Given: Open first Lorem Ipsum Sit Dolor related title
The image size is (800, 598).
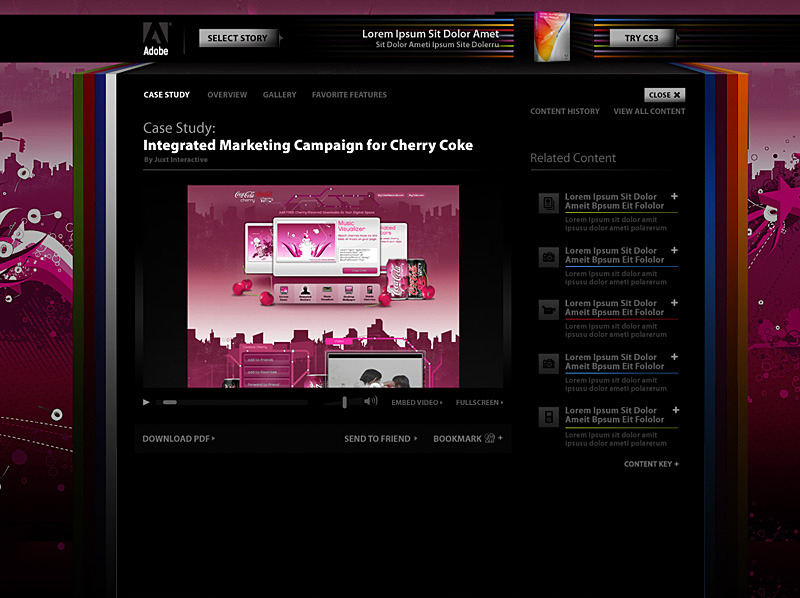Looking at the screenshot, I should (614, 201).
